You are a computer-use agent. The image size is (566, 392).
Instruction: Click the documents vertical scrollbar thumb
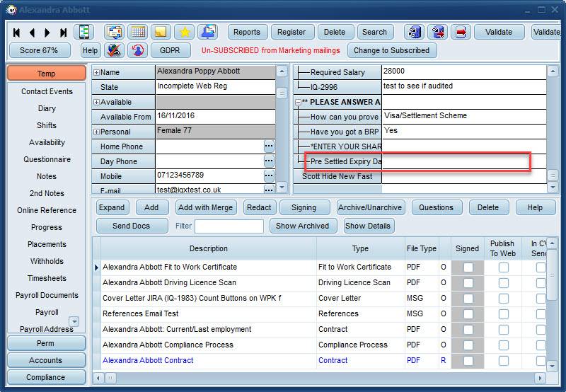coord(552,275)
